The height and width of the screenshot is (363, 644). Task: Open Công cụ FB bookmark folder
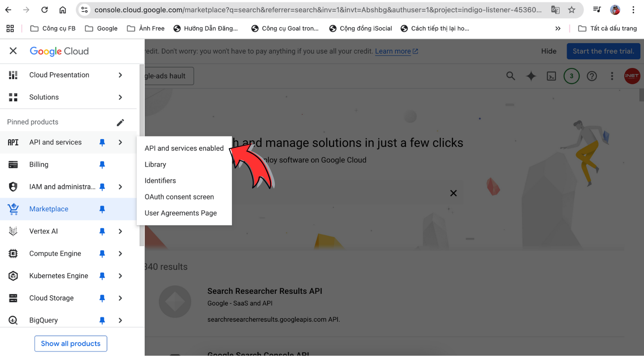[53, 28]
